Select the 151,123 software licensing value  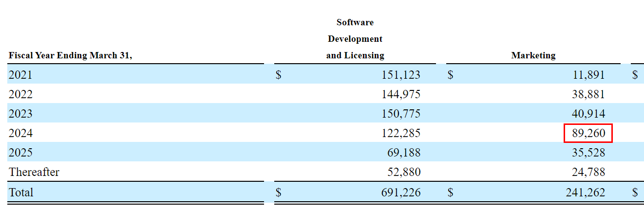click(400, 75)
